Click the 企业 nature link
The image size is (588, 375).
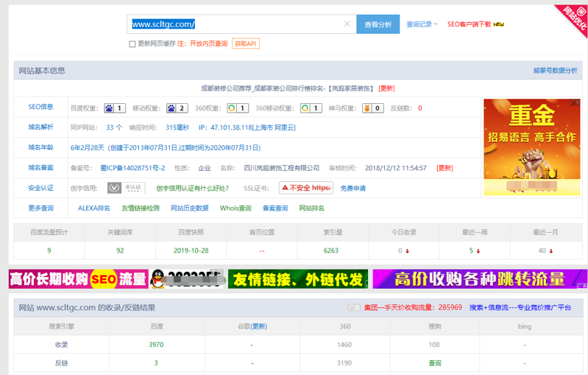(x=205, y=168)
